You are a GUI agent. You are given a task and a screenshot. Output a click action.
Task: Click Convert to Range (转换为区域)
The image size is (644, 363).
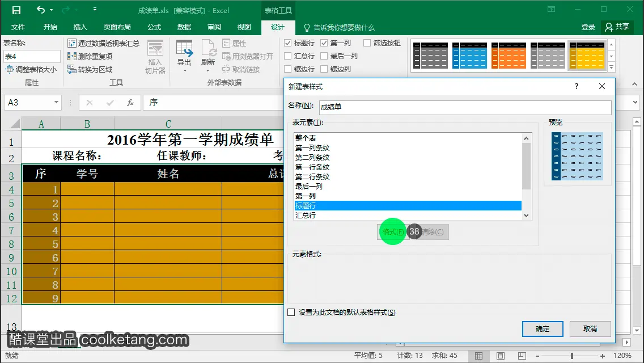click(90, 69)
